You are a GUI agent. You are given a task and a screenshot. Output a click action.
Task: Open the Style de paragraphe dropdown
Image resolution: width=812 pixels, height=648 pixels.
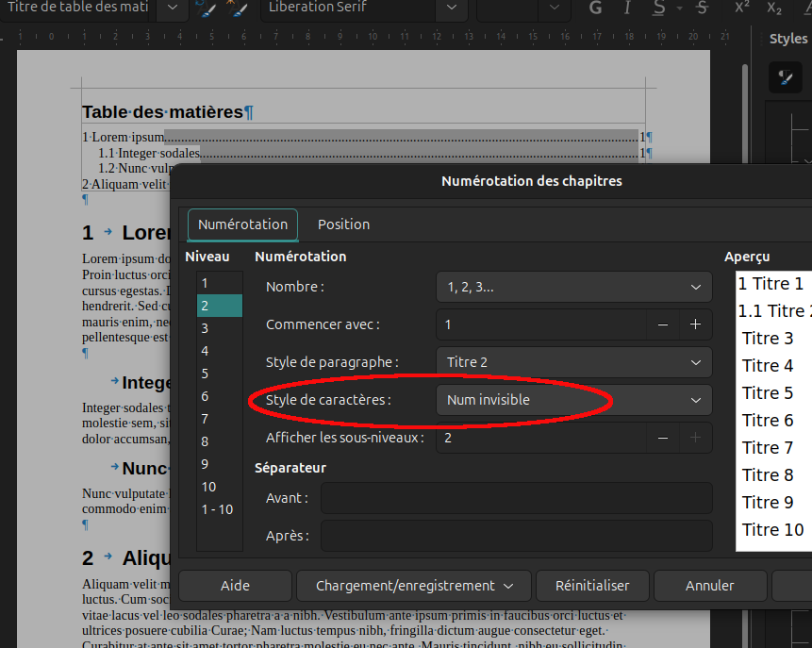[x=573, y=362]
